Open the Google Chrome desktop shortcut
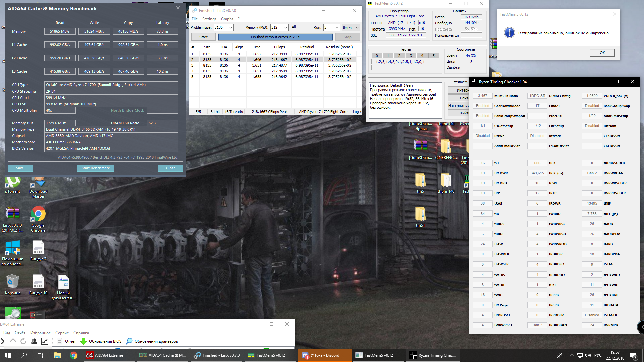Viewport: 644px width, 362px height. point(38,215)
